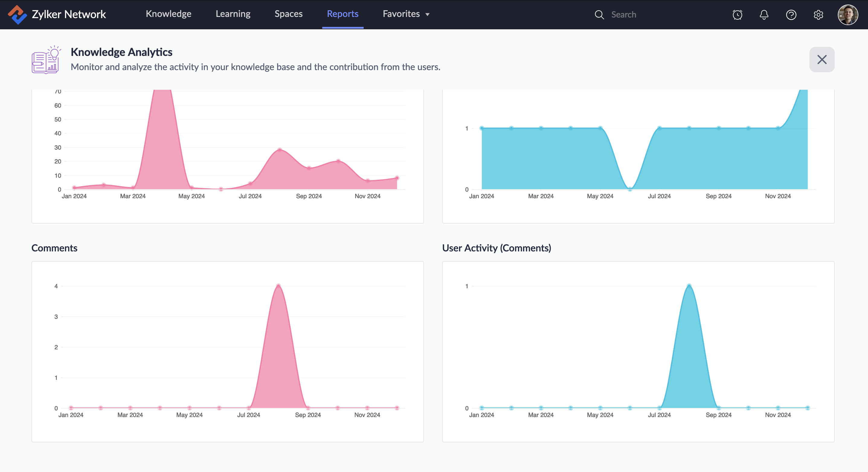Viewport: 868px width, 472px height.
Task: Switch to the Learning tab
Action: (x=233, y=14)
